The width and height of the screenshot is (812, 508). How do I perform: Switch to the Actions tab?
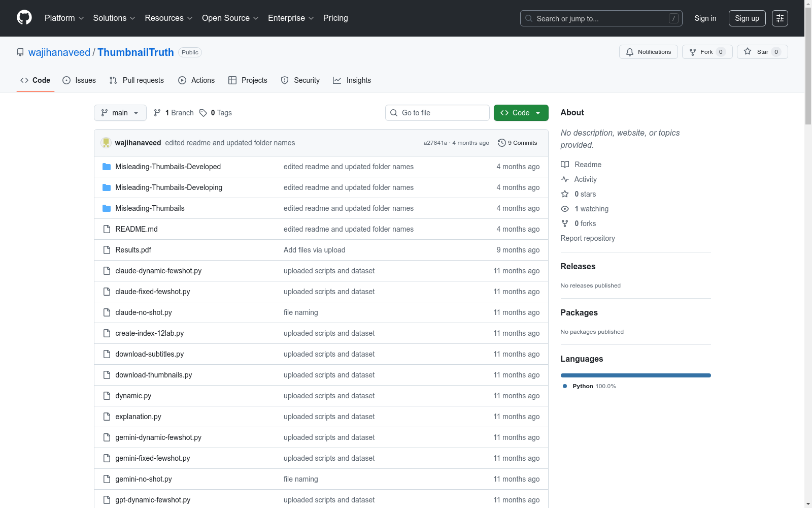click(x=196, y=80)
